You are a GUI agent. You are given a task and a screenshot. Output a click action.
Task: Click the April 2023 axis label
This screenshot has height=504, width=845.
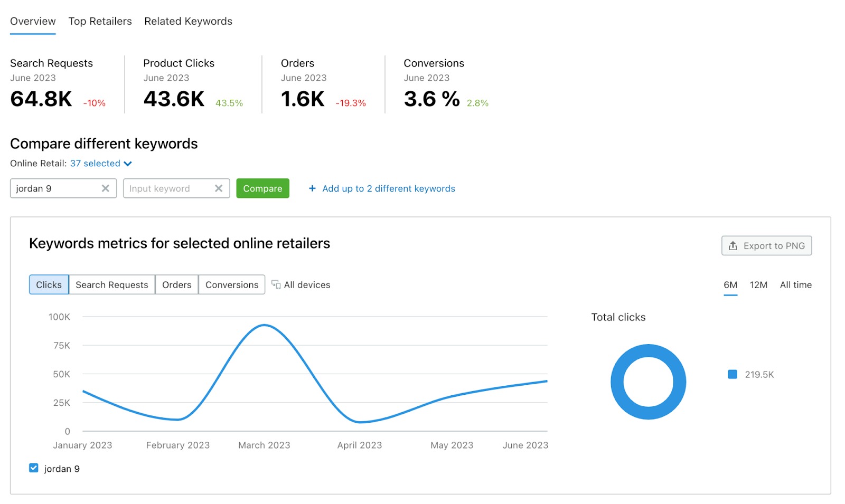click(360, 445)
